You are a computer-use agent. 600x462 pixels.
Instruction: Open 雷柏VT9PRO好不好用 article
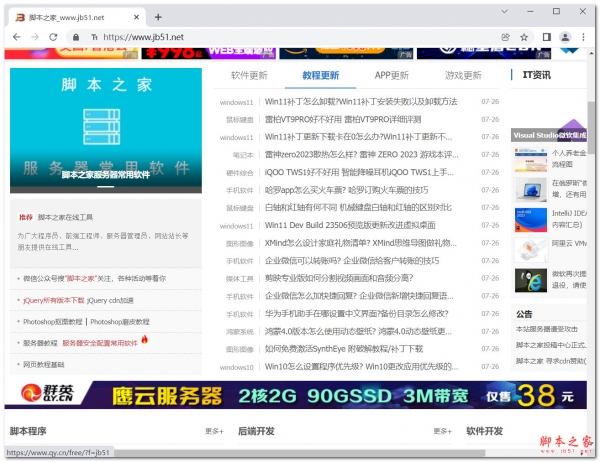point(343,119)
